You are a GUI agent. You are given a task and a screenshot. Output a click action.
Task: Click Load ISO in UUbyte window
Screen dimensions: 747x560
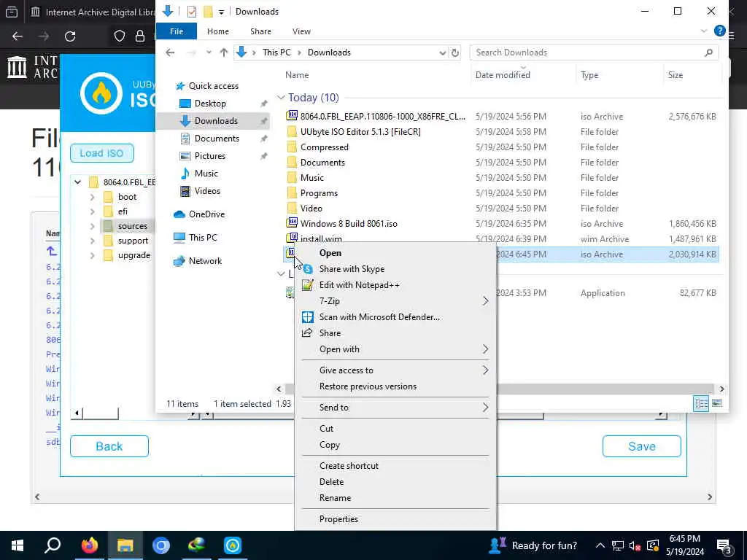click(x=102, y=153)
